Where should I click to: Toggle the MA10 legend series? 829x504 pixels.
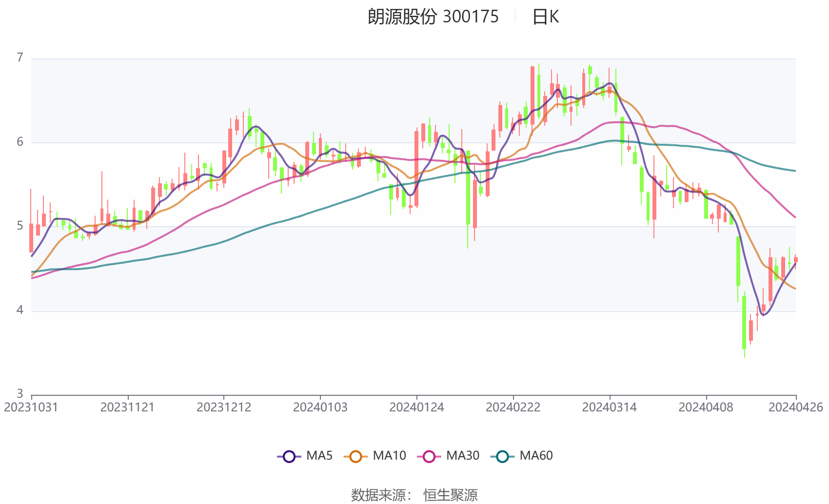pos(375,456)
